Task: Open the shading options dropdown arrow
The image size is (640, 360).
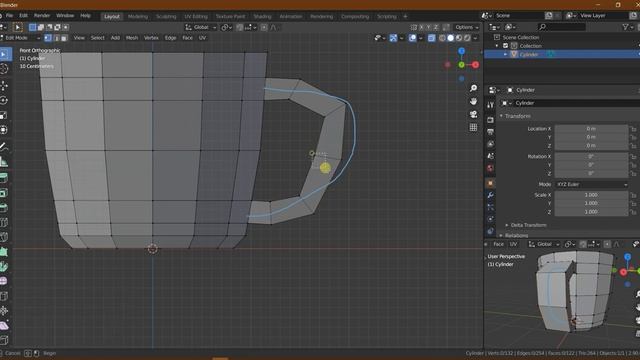Action: coord(475,38)
